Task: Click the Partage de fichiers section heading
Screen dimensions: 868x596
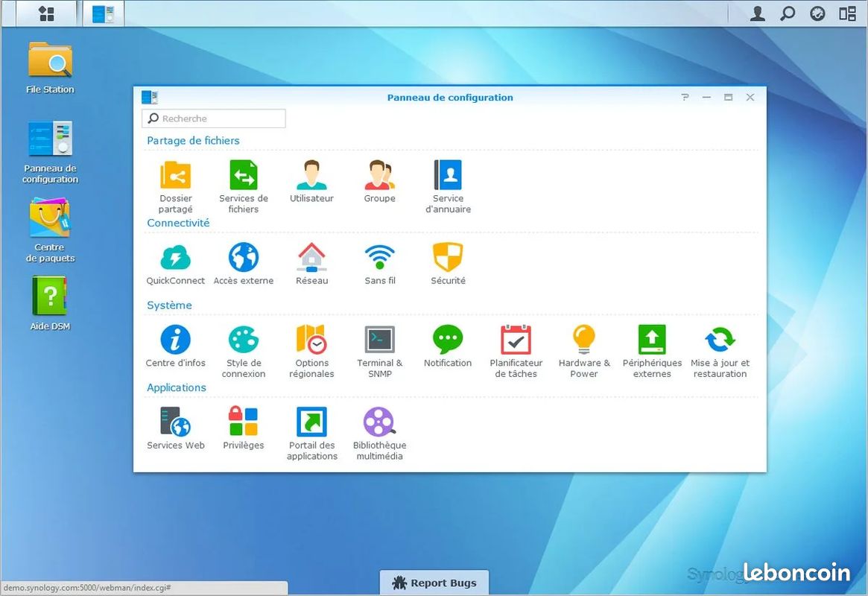Action: point(193,140)
